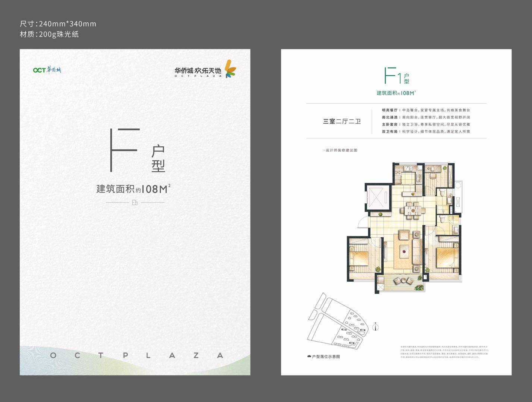Click the 主卧套房 feature line
Image resolution: width=532 pixels, height=402 pixels.
point(426,124)
